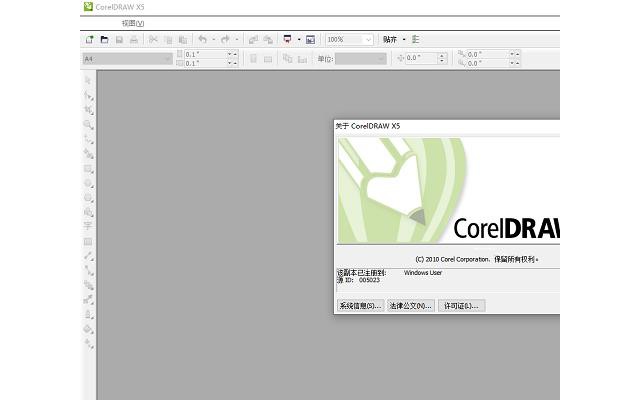640x400 pixels.
Task: Click the Paste icon in standard toolbar
Action: point(183,40)
